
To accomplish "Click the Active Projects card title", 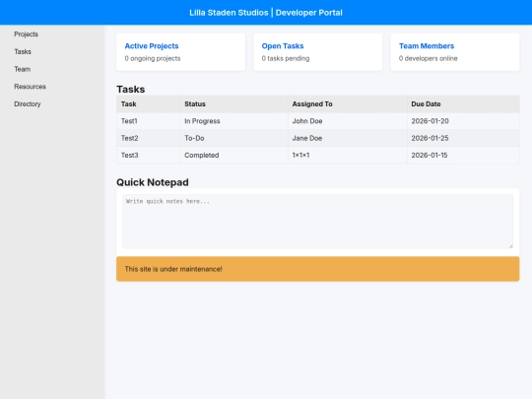I will pyautogui.click(x=152, y=46).
